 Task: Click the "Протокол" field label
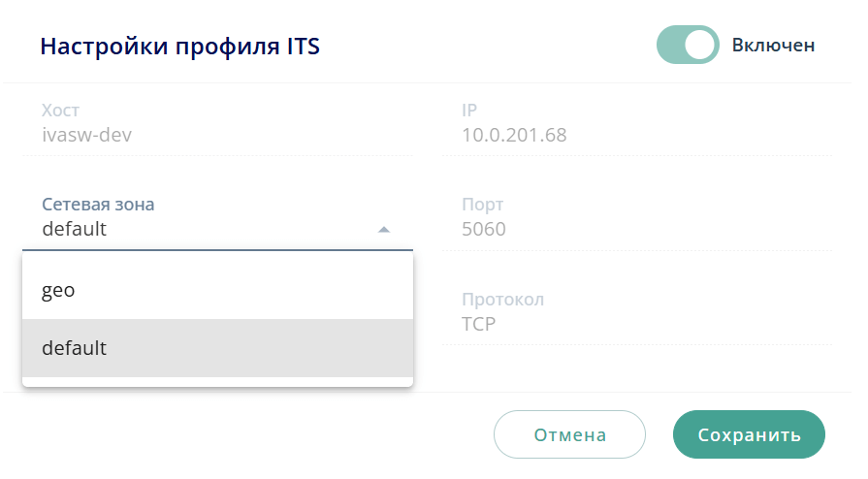(x=502, y=300)
